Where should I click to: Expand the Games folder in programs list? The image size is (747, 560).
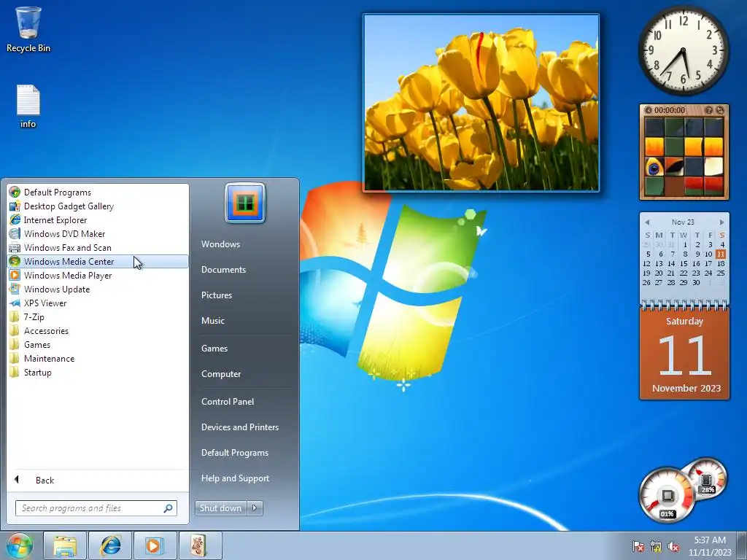pos(98,344)
